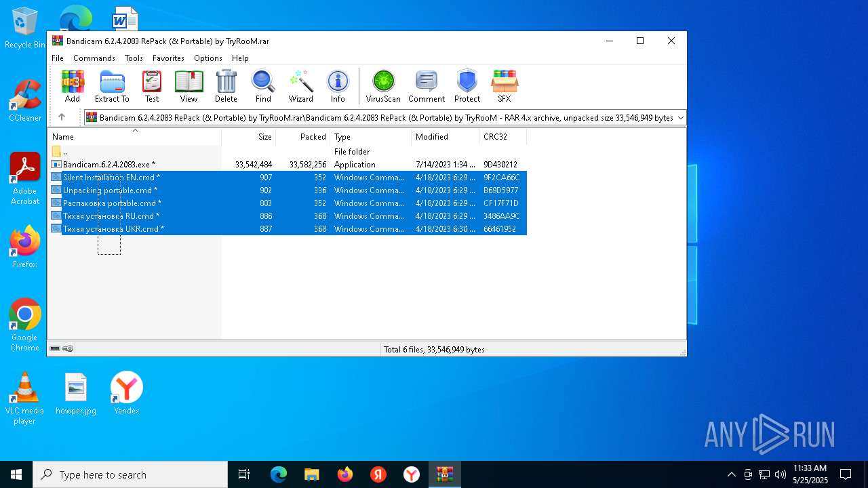The width and height of the screenshot is (868, 488).
Task: Click the taskbar clock
Action: point(810,474)
